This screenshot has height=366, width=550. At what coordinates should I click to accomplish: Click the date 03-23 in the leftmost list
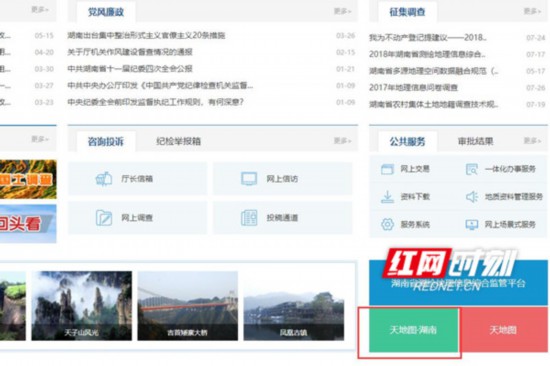(44, 102)
